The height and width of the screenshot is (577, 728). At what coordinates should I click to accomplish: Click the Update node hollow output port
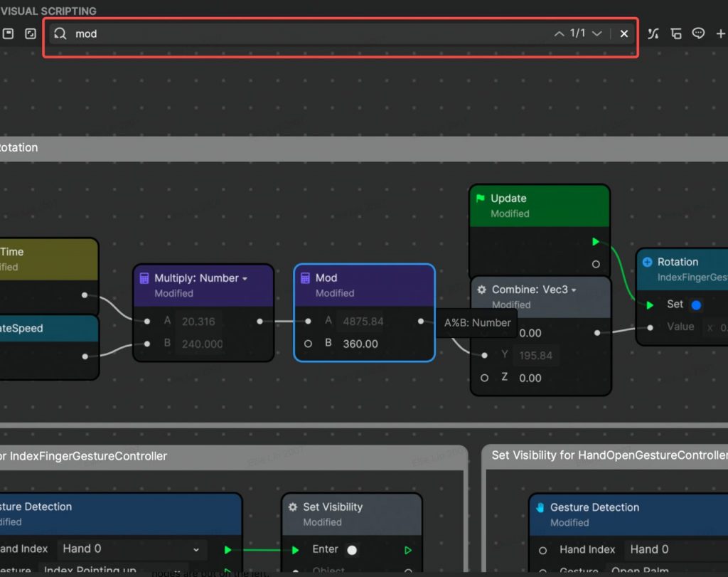pos(596,265)
